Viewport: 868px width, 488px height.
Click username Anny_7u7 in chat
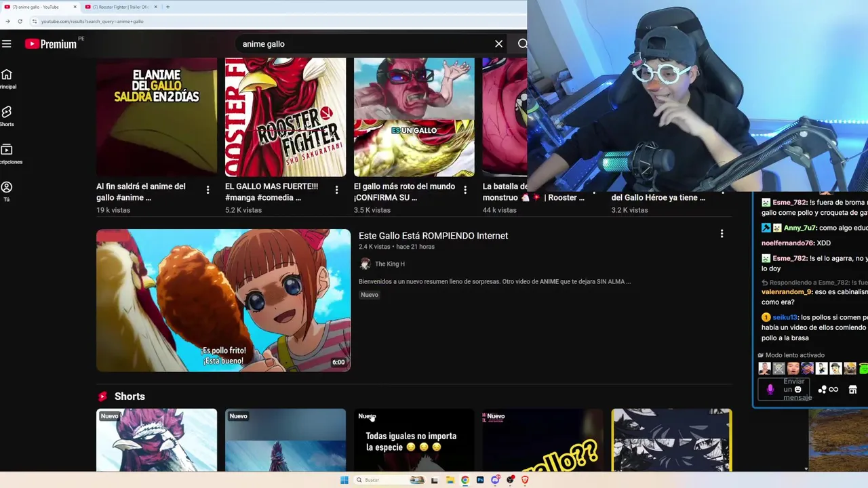pos(800,228)
